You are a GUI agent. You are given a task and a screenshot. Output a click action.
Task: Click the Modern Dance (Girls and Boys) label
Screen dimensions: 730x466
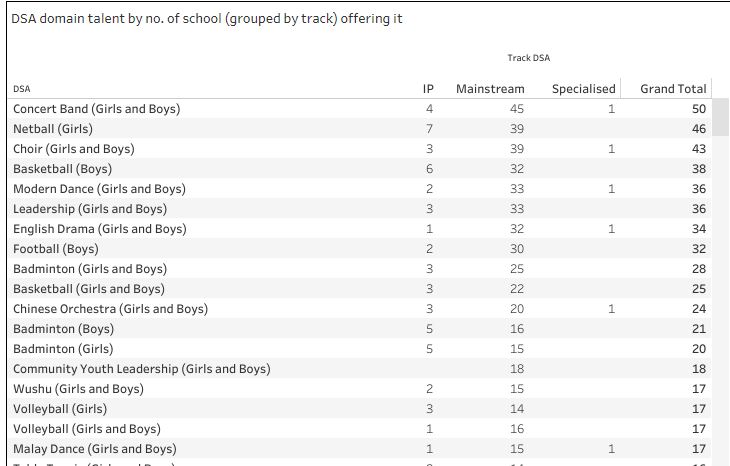click(99, 189)
